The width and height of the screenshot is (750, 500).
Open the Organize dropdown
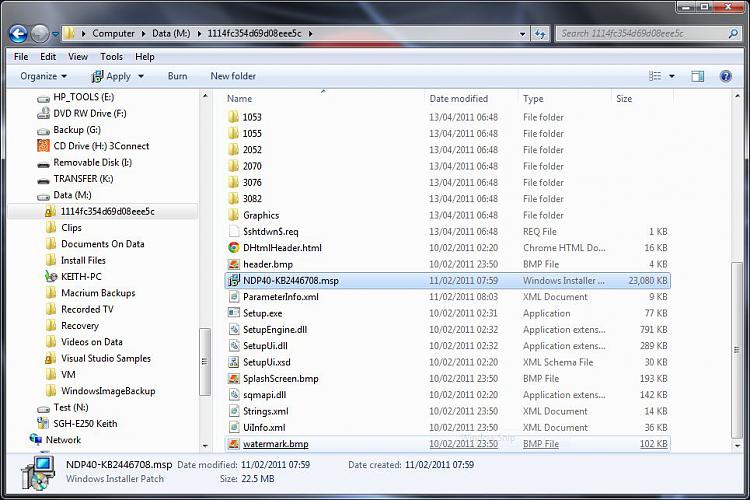pos(43,76)
